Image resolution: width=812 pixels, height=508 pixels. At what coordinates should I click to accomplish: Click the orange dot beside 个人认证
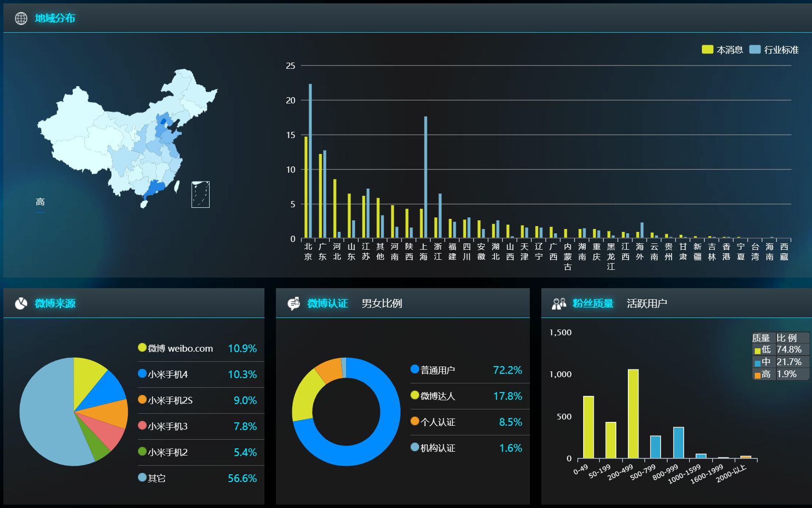tap(415, 421)
